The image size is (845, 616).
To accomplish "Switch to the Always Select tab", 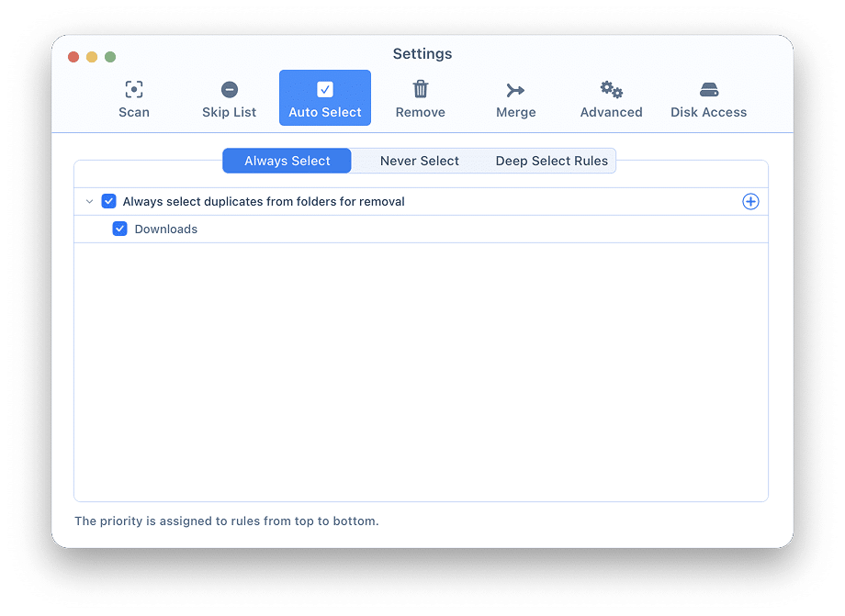I will [x=287, y=161].
